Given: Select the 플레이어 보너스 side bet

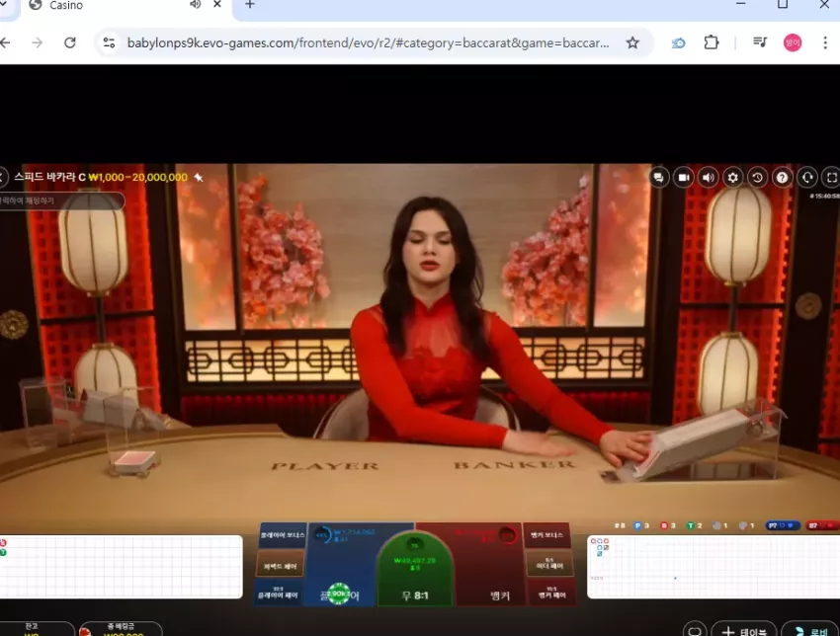Looking at the screenshot, I should pyautogui.click(x=282, y=535).
